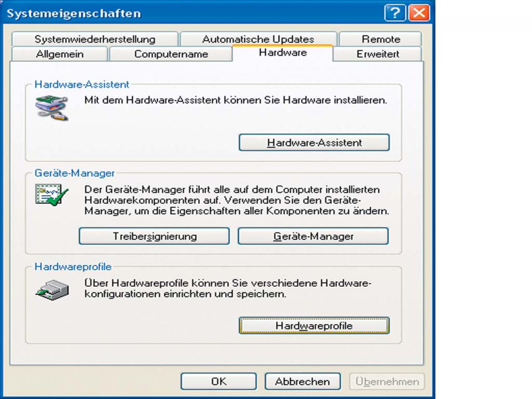The image size is (532, 399).
Task: Click the Geräte-Manager checkmark icon
Action: pos(52,195)
